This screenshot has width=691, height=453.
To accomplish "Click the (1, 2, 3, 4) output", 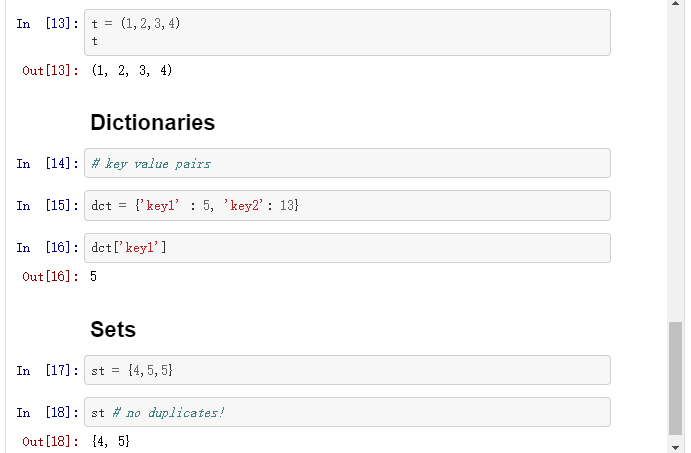I will tap(131, 71).
